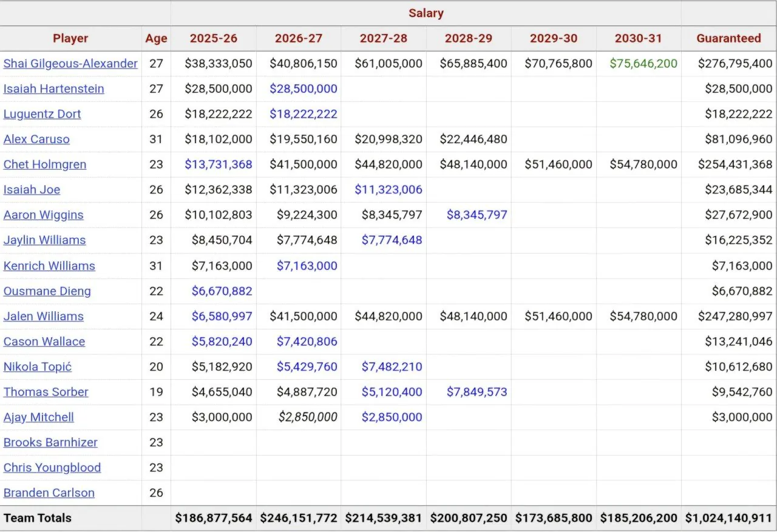This screenshot has width=777, height=532.
Task: Open Thomas Sorber profile link
Action: tap(46, 392)
